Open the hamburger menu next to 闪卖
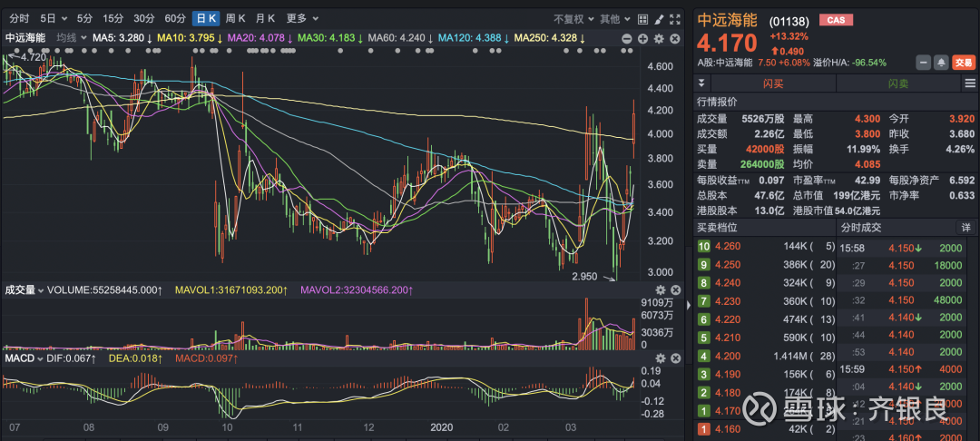This screenshot has height=441, width=980. click(x=970, y=83)
